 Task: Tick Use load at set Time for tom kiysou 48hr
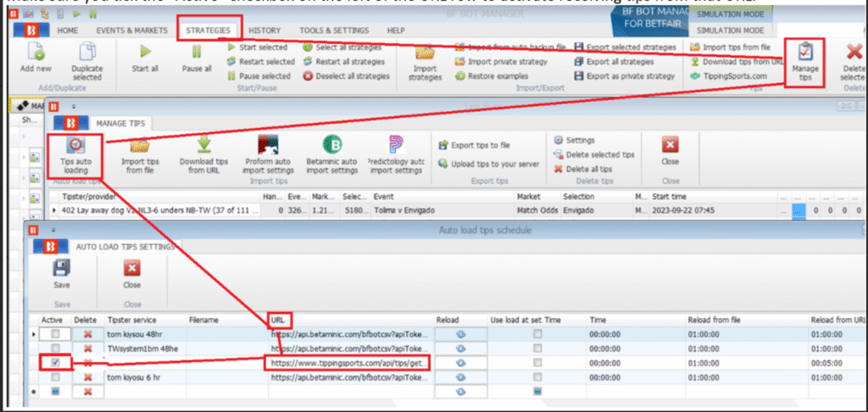537,334
